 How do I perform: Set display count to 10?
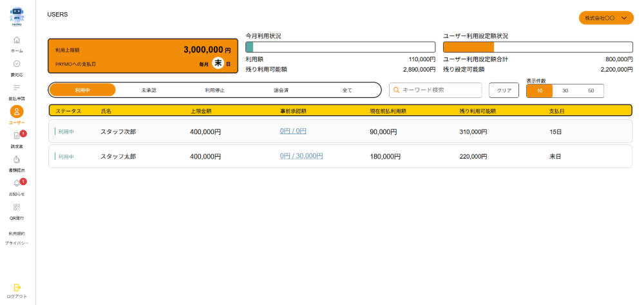coord(540,90)
